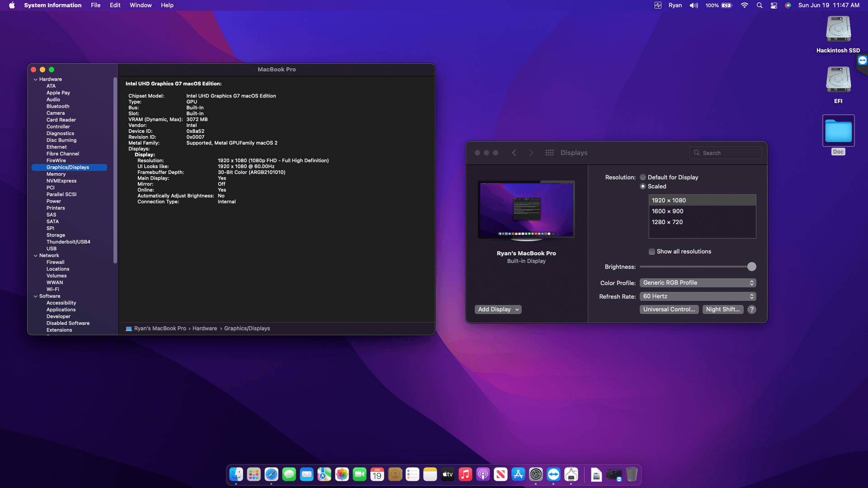Viewport: 868px width, 488px height.
Task: Launch Safari from the dock
Action: 271,474
